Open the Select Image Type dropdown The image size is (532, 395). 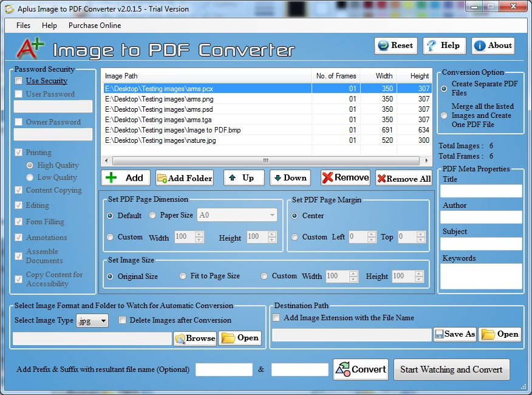[x=92, y=321]
